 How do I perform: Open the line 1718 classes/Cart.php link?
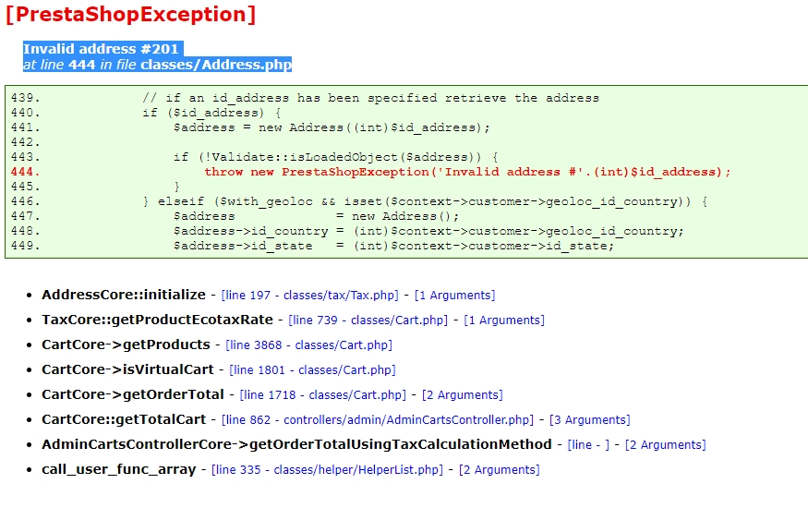(x=322, y=395)
